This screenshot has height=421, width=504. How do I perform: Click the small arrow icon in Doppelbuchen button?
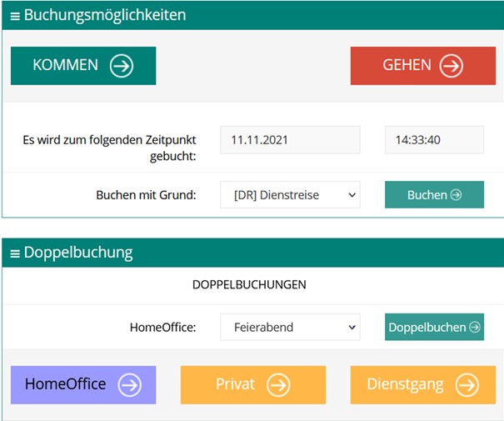(x=475, y=328)
